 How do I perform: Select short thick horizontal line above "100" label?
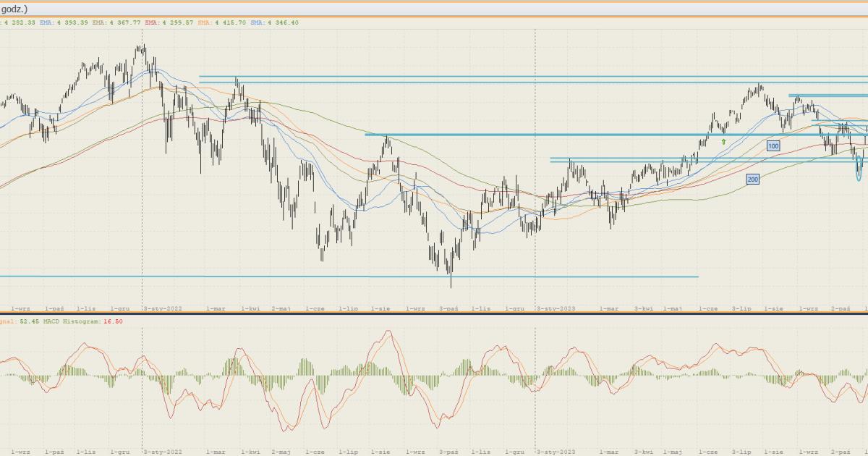pyautogui.click(x=828, y=96)
